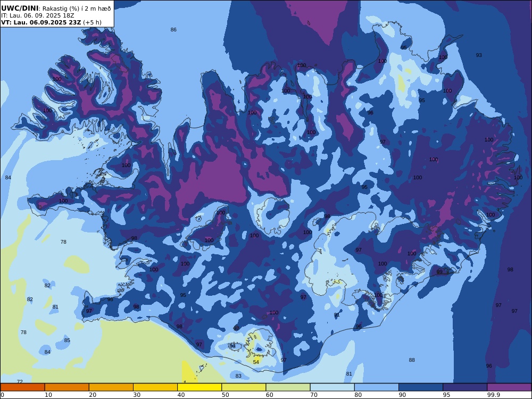Viewport: 532px width, 399px height.
Task: Click the dark orange 0–10 legend swatch
Action: tap(22, 387)
